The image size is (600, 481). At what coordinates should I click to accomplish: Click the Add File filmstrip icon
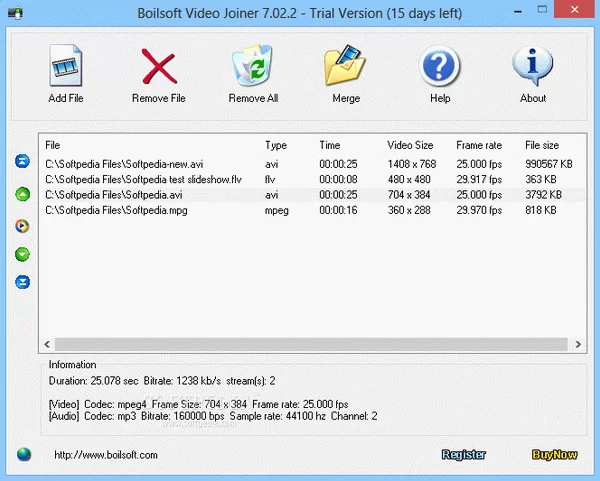pos(66,65)
